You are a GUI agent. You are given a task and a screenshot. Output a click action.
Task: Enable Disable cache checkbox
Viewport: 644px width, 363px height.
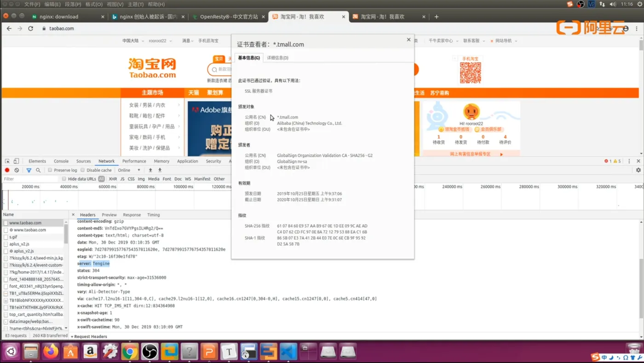(83, 170)
